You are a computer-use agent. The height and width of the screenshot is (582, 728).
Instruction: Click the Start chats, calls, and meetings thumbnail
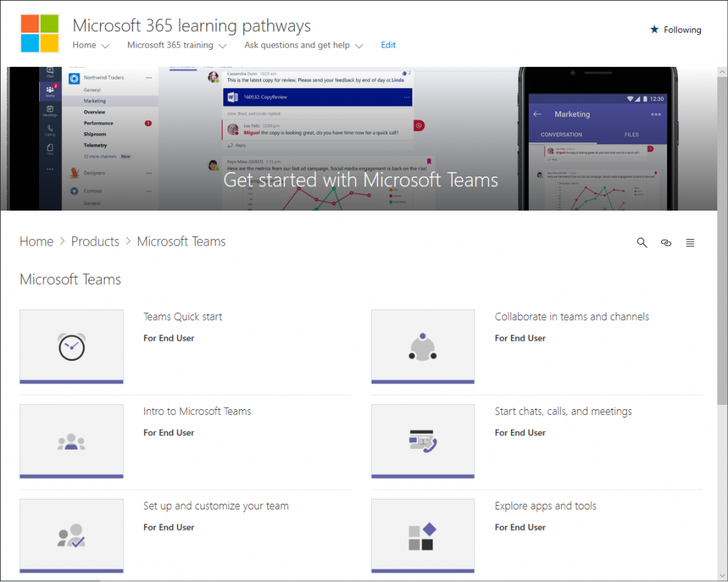click(422, 441)
